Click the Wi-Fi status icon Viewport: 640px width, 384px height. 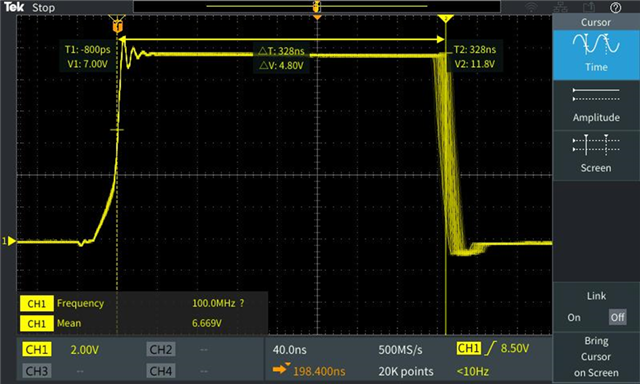point(531,7)
